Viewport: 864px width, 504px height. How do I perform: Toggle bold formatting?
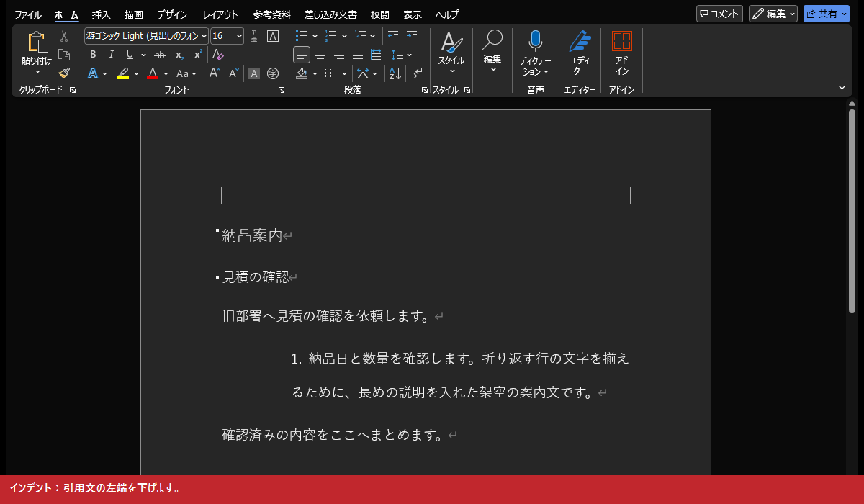[93, 55]
